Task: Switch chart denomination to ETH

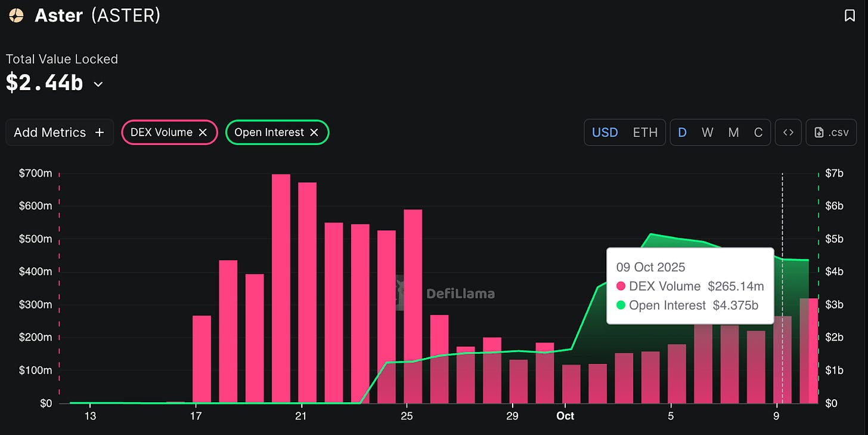Action: (x=645, y=132)
